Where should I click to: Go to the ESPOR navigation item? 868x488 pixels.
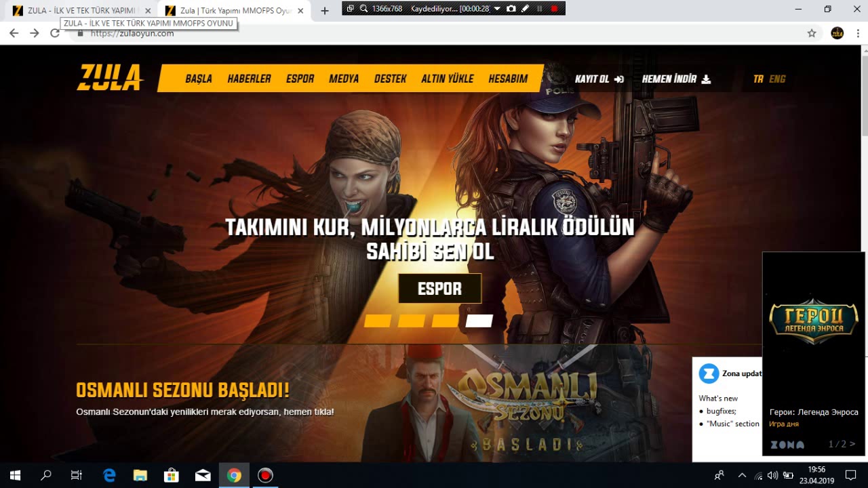click(x=300, y=79)
